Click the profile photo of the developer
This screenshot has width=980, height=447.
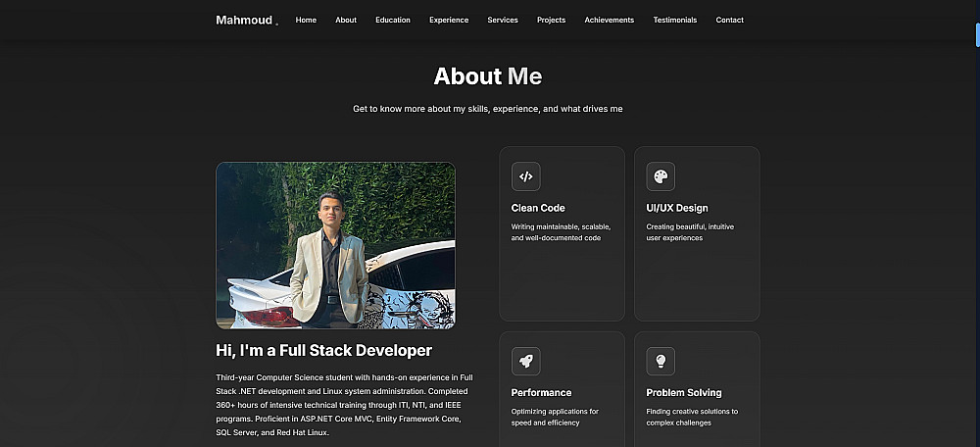(x=335, y=245)
